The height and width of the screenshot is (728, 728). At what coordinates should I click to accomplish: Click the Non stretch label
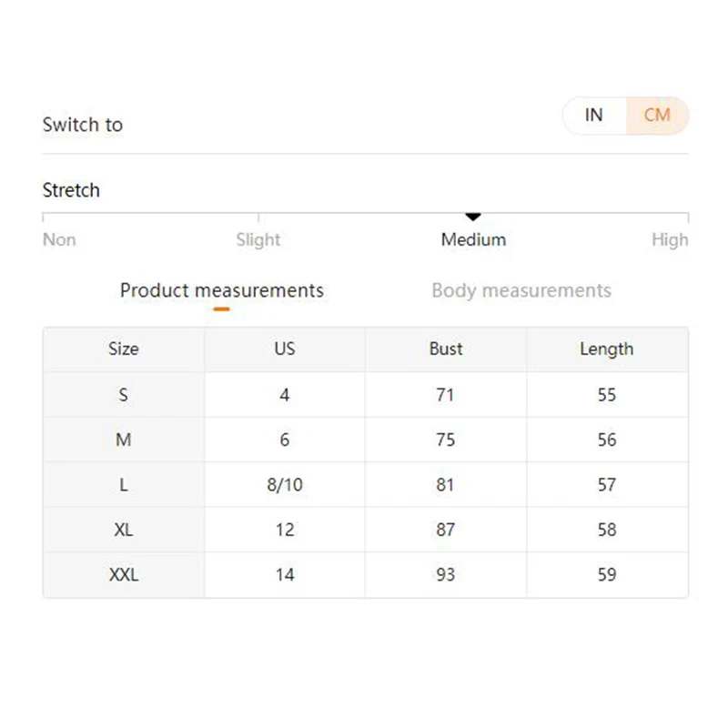pos(59,240)
